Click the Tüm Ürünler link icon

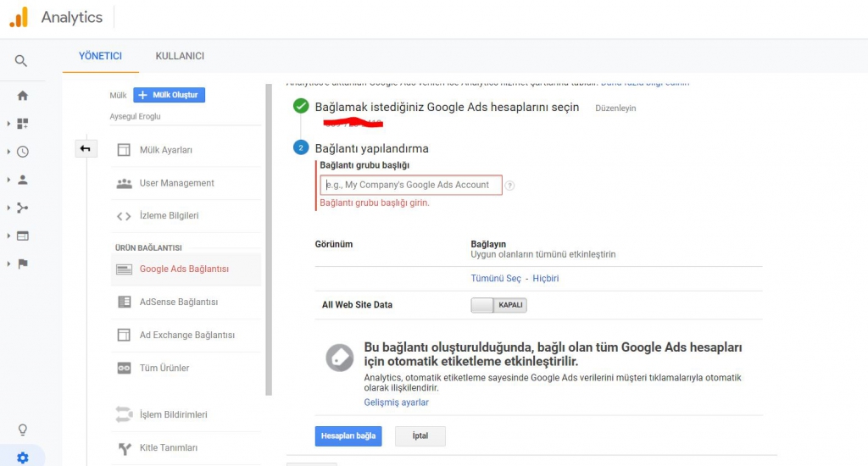click(124, 368)
